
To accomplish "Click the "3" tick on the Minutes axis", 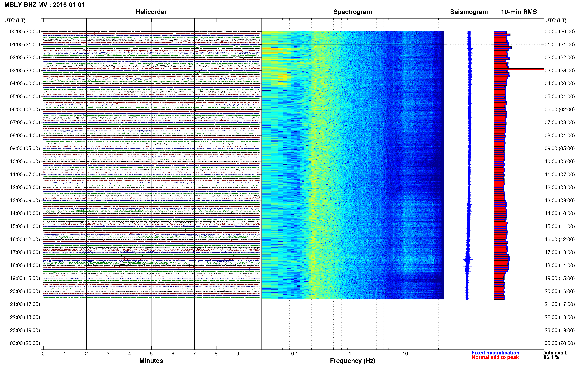I will click(x=108, y=354).
